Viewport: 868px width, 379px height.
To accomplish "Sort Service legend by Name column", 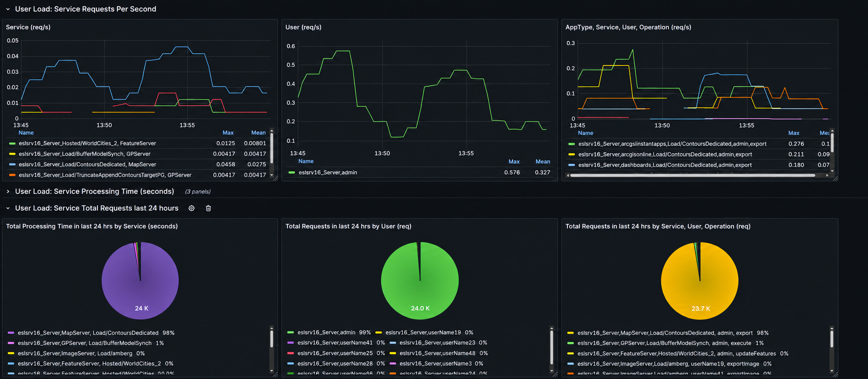I will 26,133.
